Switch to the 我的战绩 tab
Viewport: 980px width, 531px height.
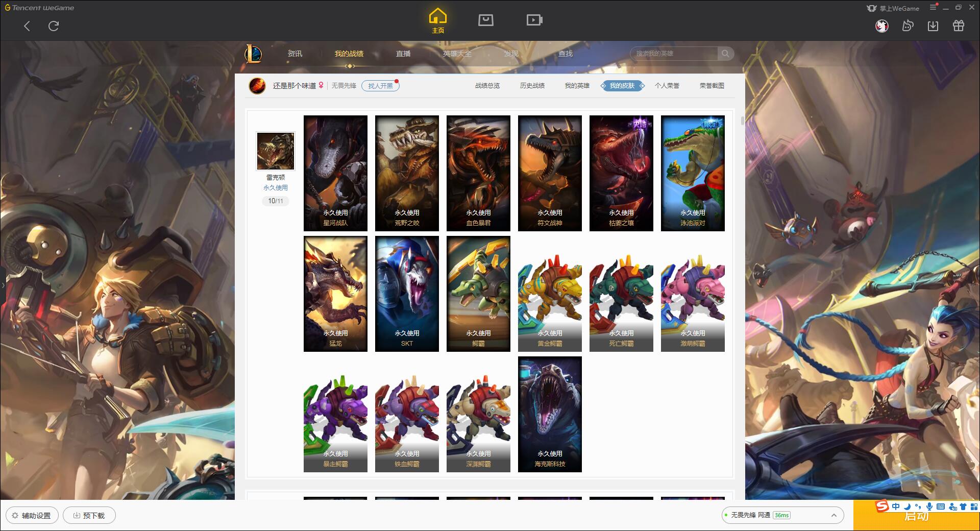click(349, 54)
